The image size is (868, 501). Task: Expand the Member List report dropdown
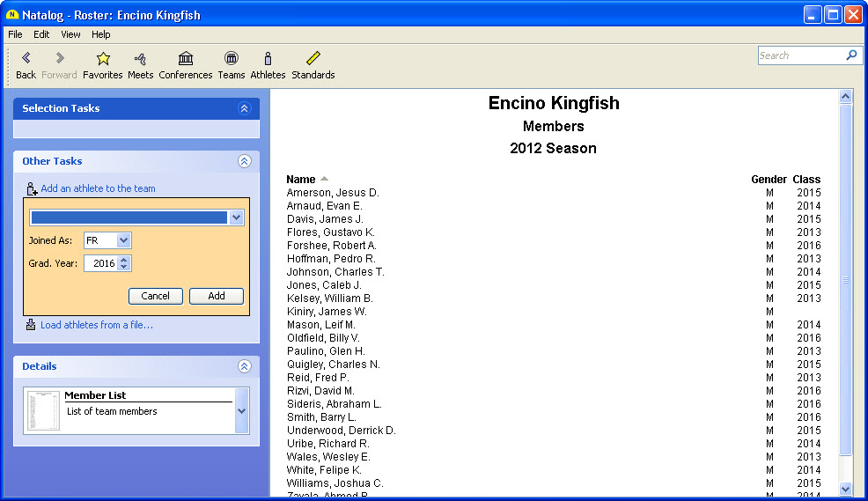[x=242, y=411]
